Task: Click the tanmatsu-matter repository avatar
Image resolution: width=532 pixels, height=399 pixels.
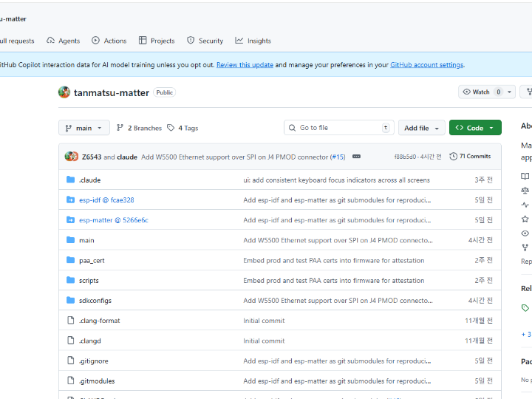Action: pos(64,92)
